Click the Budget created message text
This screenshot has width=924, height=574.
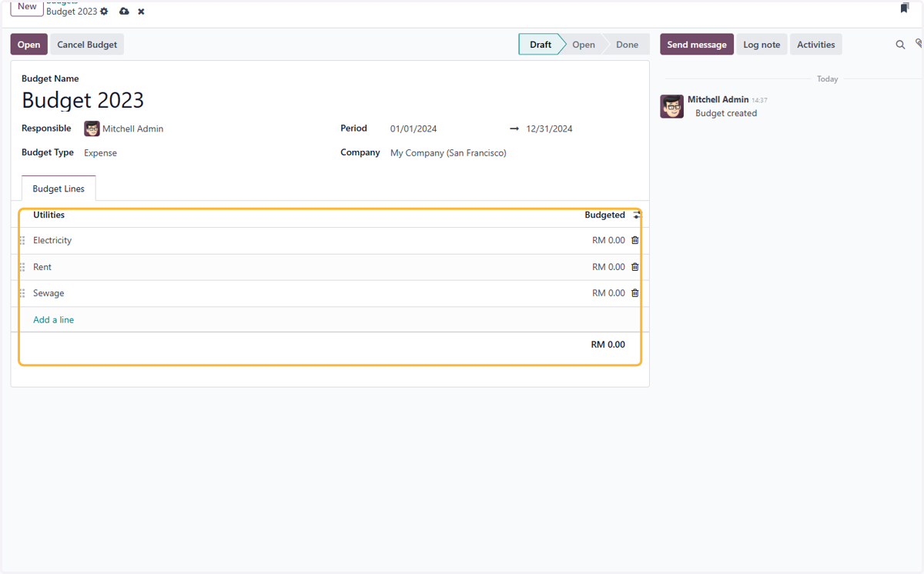point(726,113)
